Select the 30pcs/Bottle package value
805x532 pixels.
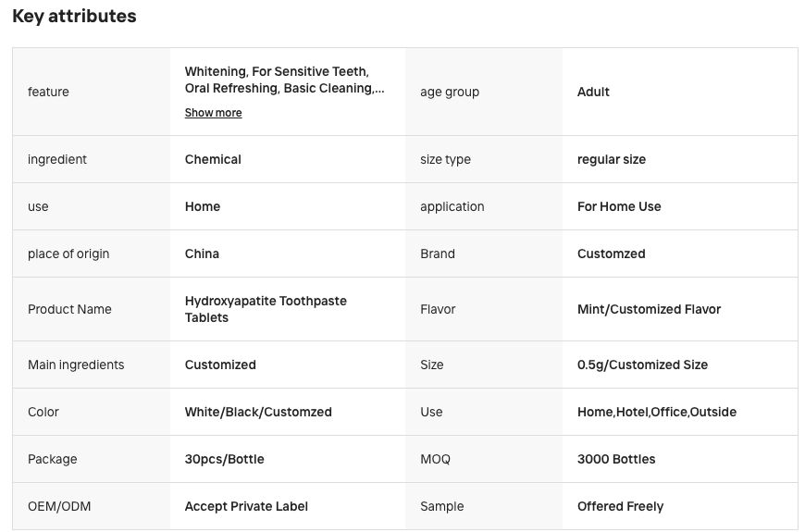coord(224,460)
